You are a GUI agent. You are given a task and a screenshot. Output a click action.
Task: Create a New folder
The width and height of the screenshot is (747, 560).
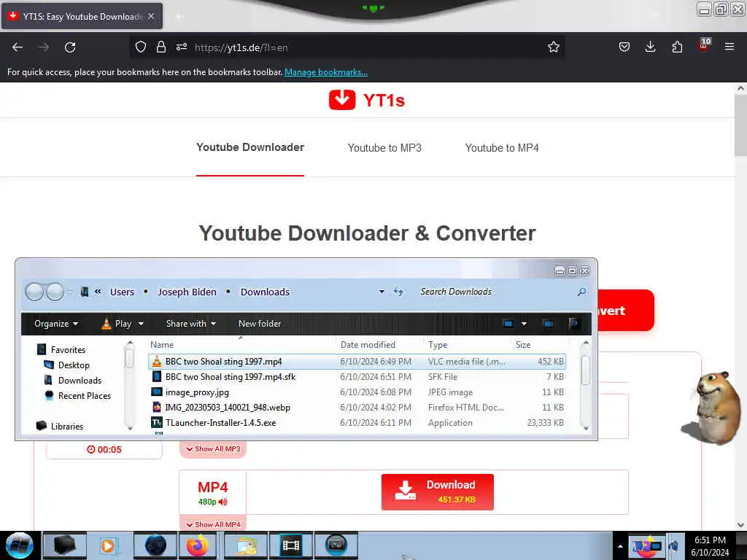pos(260,323)
